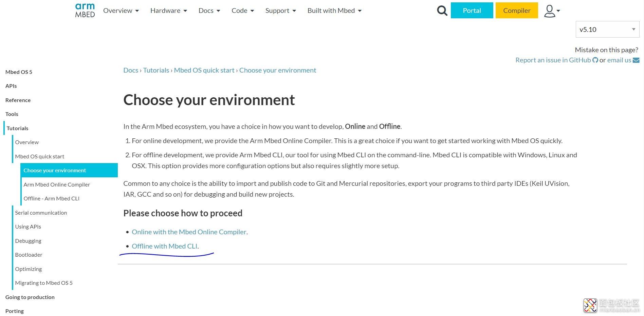Viewport: 644px width, 316px height.
Task: Expand the Built with Mbed menu
Action: 335,11
